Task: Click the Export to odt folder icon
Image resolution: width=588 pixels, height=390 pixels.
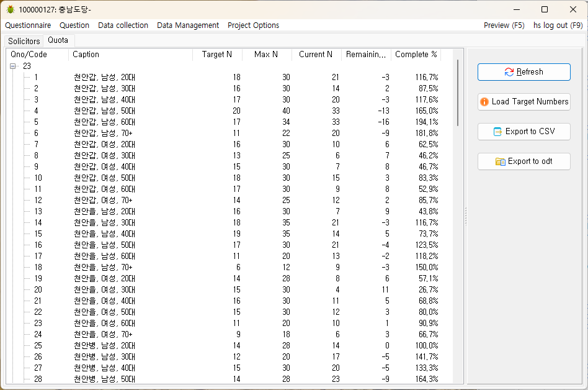Action: click(x=500, y=161)
